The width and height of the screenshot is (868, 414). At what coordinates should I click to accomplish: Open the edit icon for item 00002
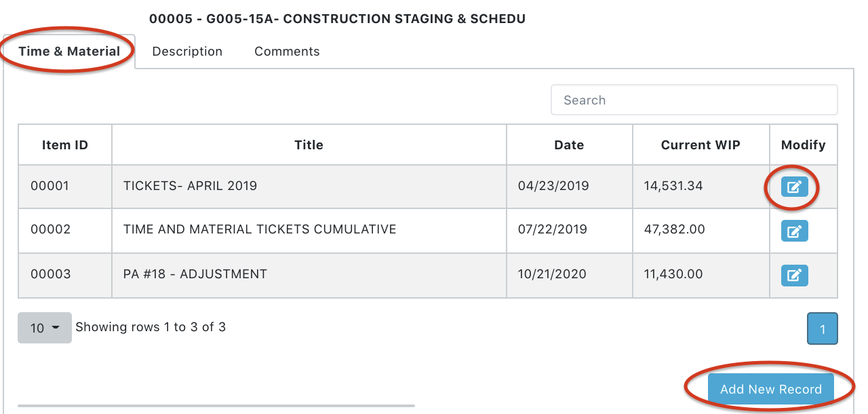click(794, 231)
